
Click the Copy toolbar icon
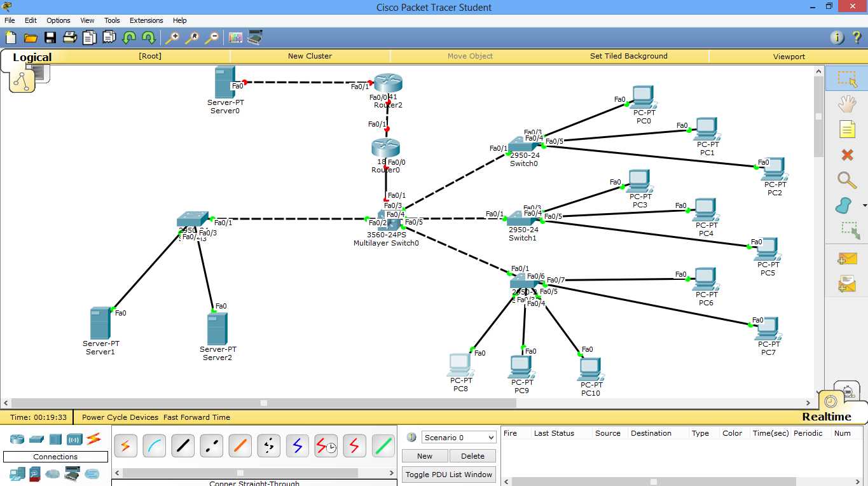pyautogui.click(x=89, y=38)
